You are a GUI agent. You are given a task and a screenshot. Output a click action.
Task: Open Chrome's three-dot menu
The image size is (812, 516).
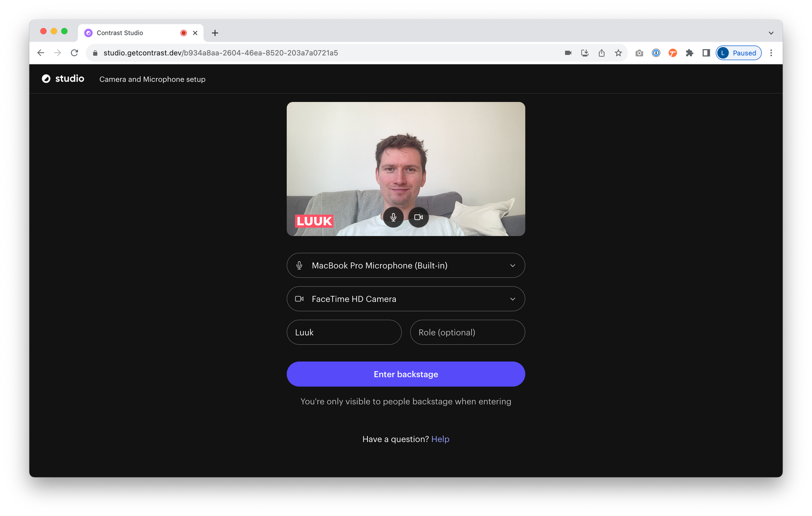771,53
